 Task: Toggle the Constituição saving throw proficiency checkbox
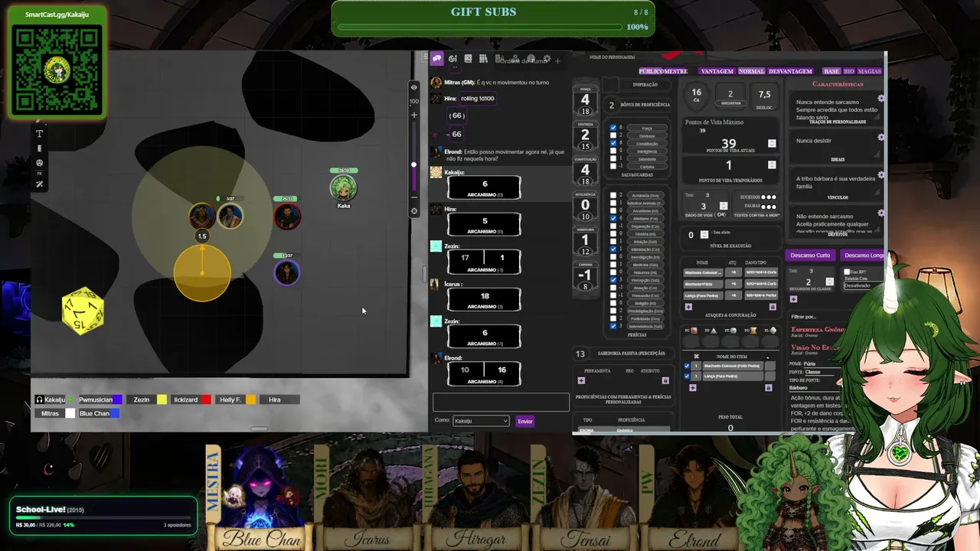(613, 144)
